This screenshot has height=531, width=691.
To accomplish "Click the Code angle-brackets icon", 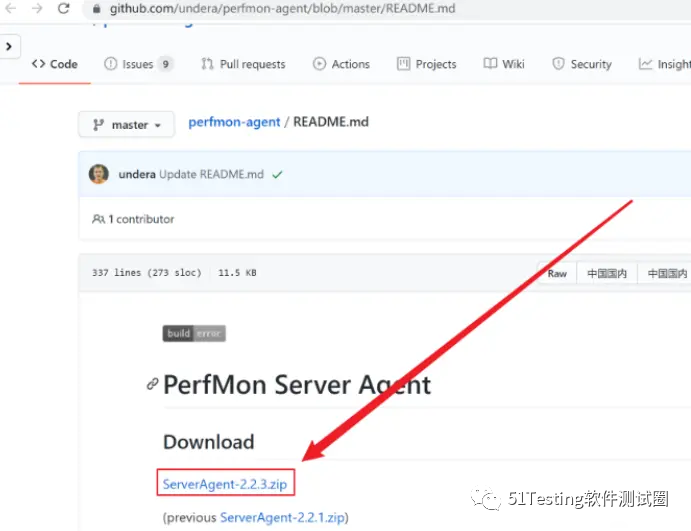I will click(x=38, y=64).
